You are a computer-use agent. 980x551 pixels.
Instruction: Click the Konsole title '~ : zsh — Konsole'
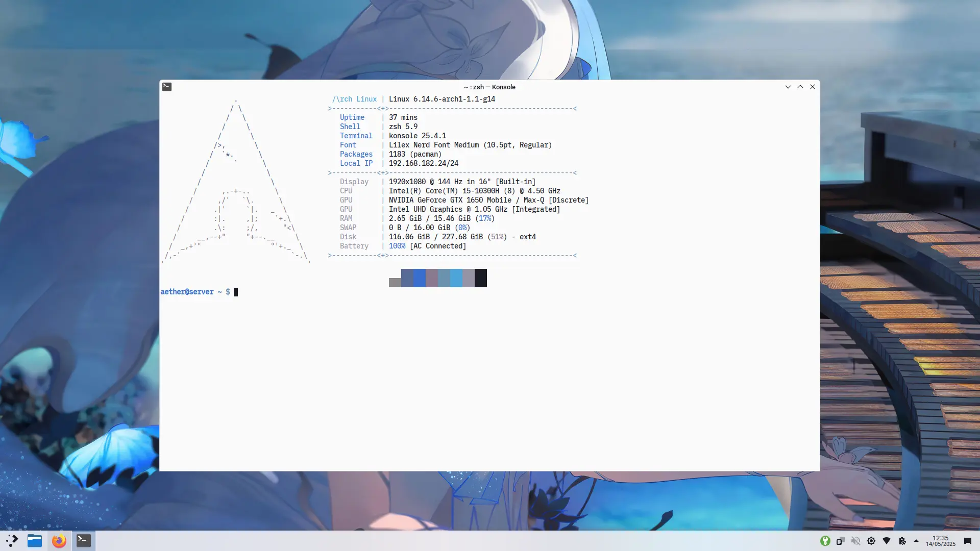(489, 87)
